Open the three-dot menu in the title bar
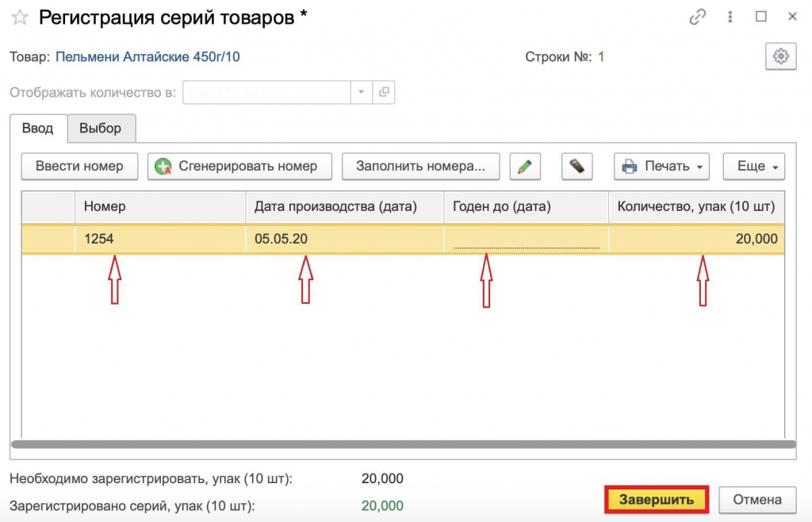The width and height of the screenshot is (812, 522). point(730,17)
